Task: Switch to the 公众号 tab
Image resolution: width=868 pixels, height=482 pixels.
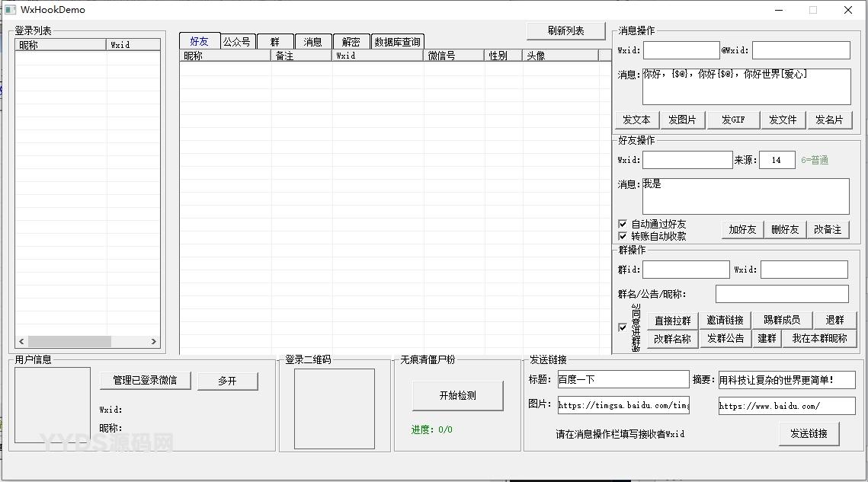Action: click(x=236, y=42)
